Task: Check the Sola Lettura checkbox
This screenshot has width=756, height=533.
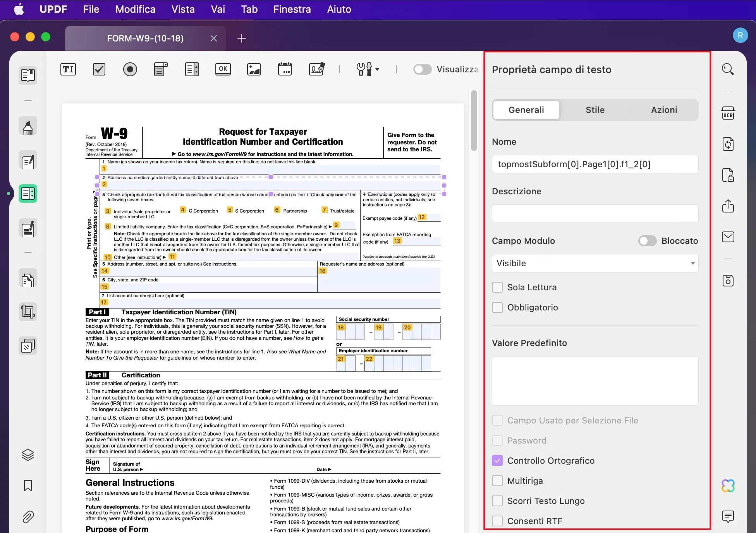Action: (x=497, y=287)
